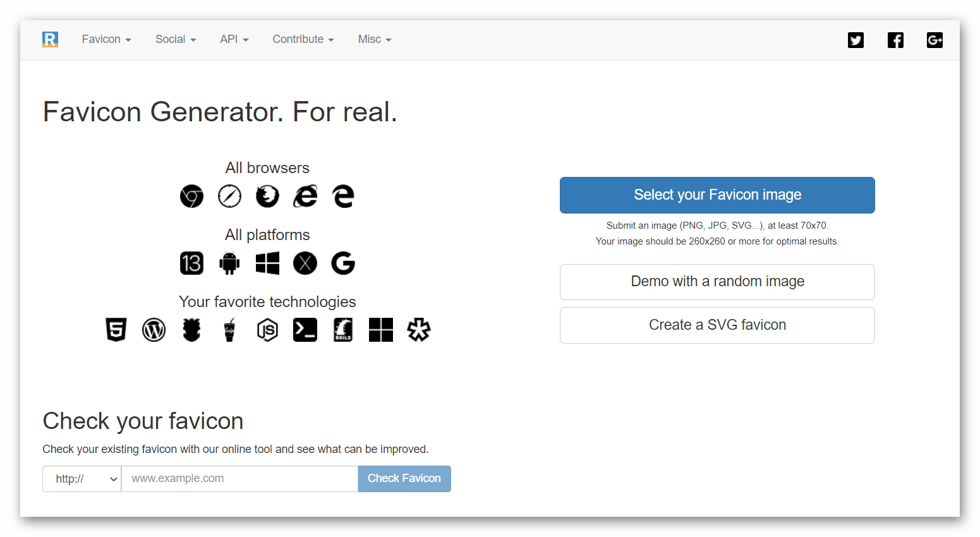
Task: Click the 'Check your favicon' heading
Action: click(x=143, y=421)
